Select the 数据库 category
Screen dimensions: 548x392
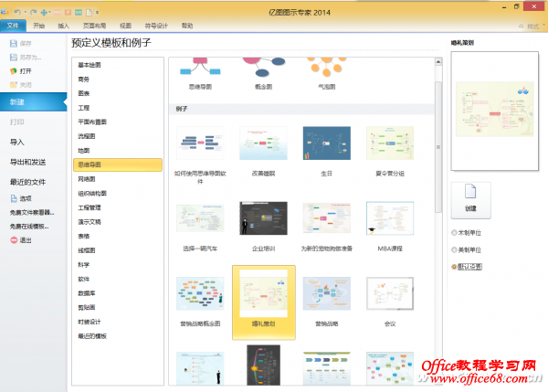point(87,293)
